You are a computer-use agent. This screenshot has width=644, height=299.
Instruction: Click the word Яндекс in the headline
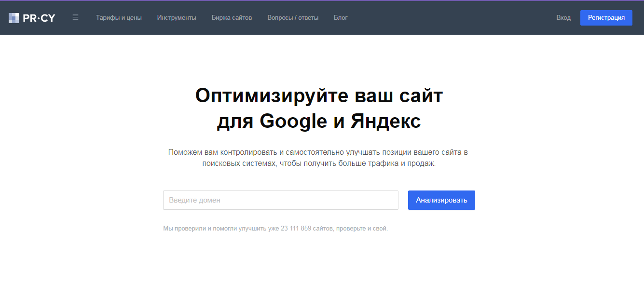pos(385,121)
